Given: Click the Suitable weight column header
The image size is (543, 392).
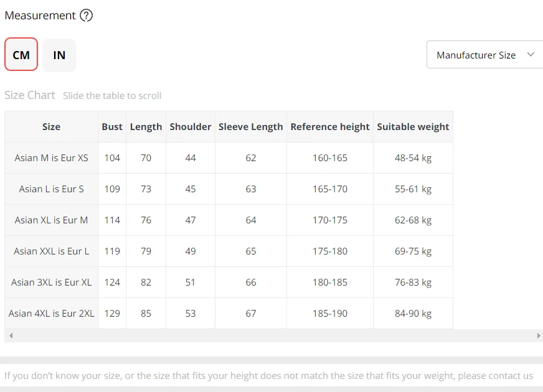Looking at the screenshot, I should tap(413, 127).
